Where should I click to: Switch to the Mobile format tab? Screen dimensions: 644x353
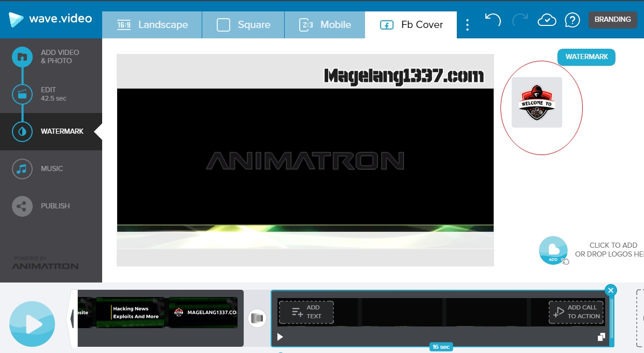tap(325, 25)
